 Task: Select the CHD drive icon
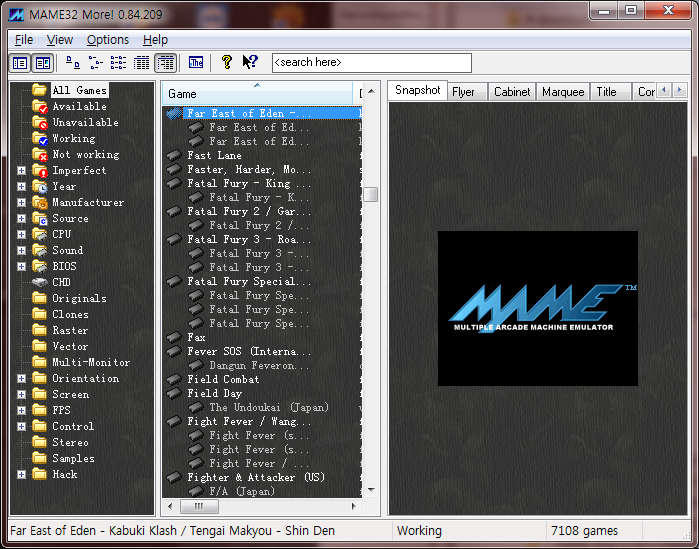[x=40, y=283]
